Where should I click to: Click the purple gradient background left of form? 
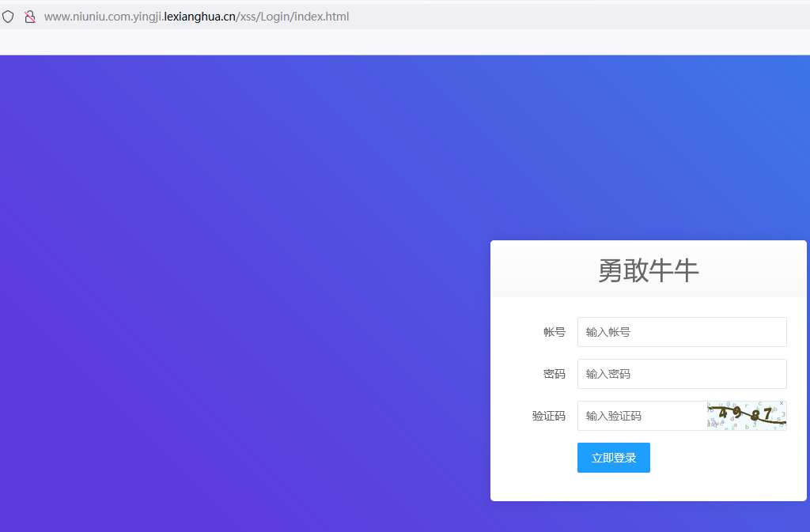[x=237, y=316]
